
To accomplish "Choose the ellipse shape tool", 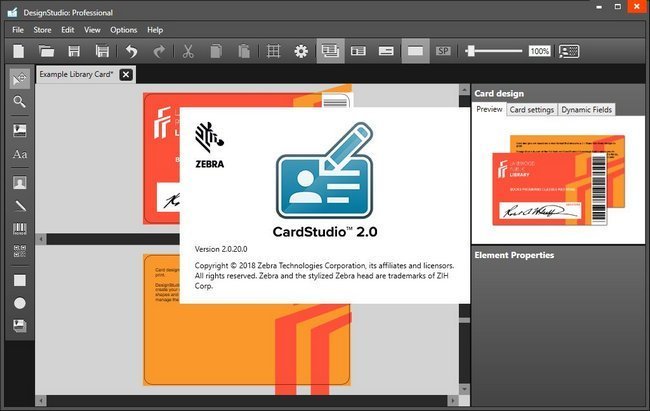I will pyautogui.click(x=19, y=302).
